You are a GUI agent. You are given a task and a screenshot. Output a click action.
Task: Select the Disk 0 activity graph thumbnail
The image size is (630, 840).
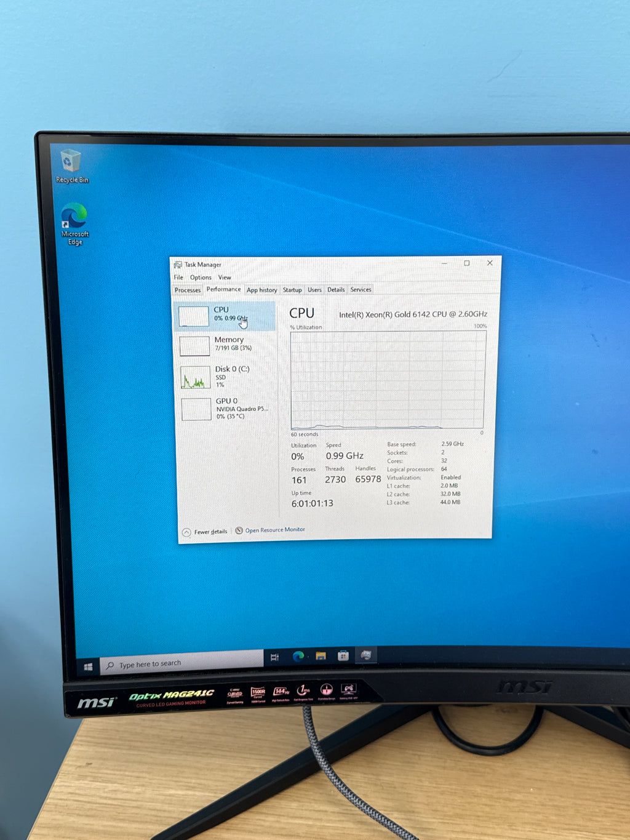pyautogui.click(x=196, y=377)
